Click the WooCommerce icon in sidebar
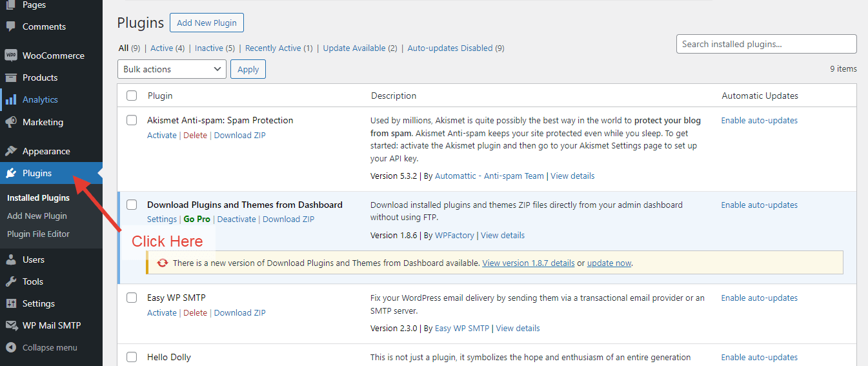 pyautogui.click(x=11, y=56)
